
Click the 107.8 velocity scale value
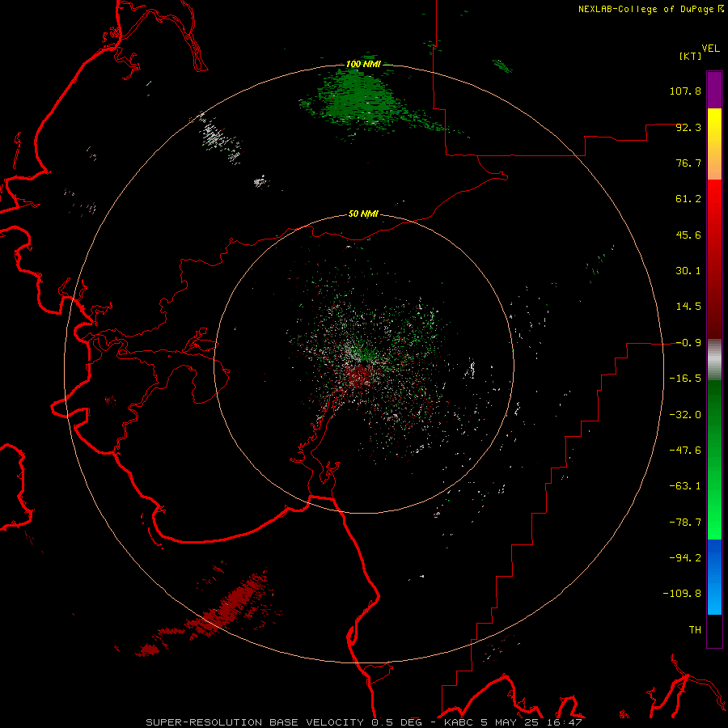[x=685, y=91]
